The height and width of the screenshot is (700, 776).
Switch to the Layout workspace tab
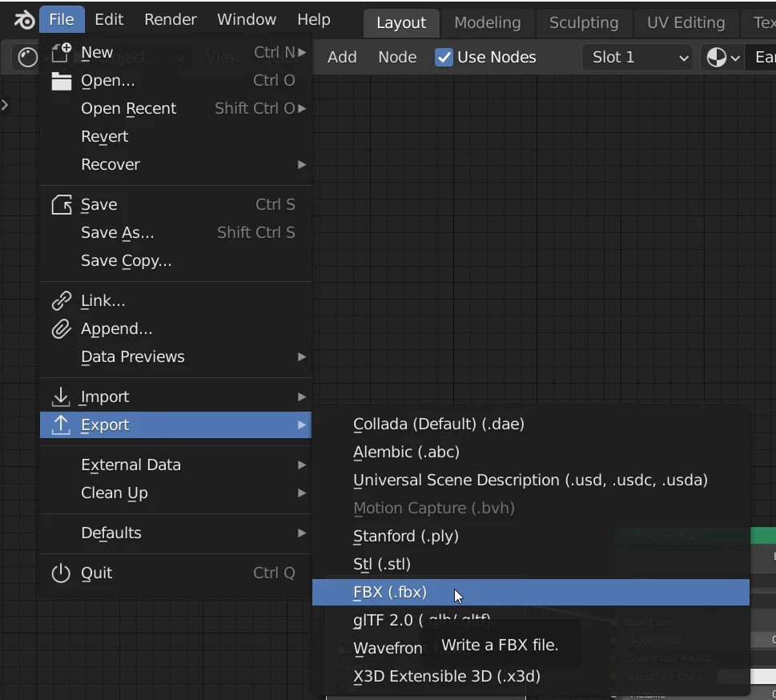coord(401,22)
